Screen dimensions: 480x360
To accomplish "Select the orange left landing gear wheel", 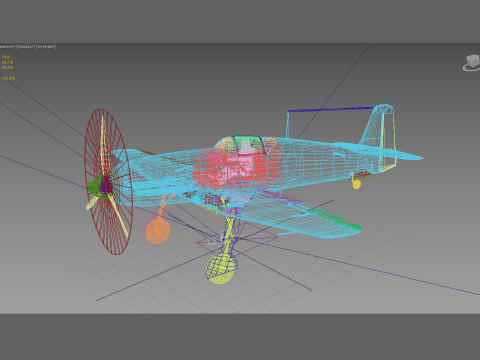I will click(x=158, y=230).
